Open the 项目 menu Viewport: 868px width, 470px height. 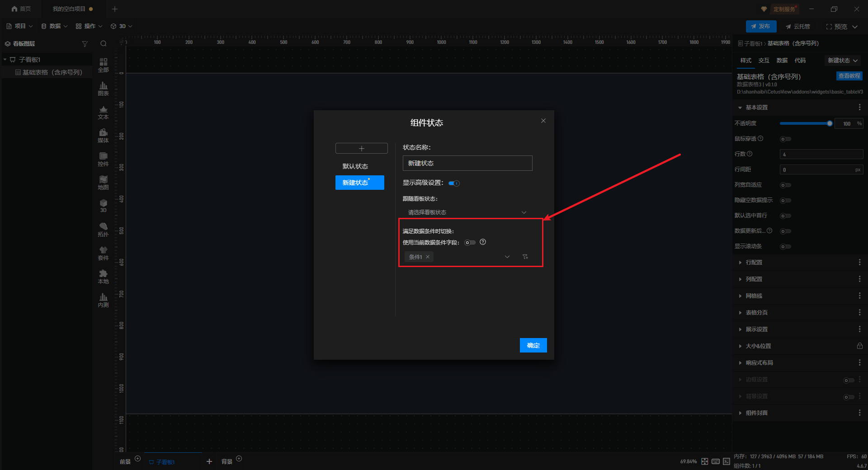click(20, 26)
